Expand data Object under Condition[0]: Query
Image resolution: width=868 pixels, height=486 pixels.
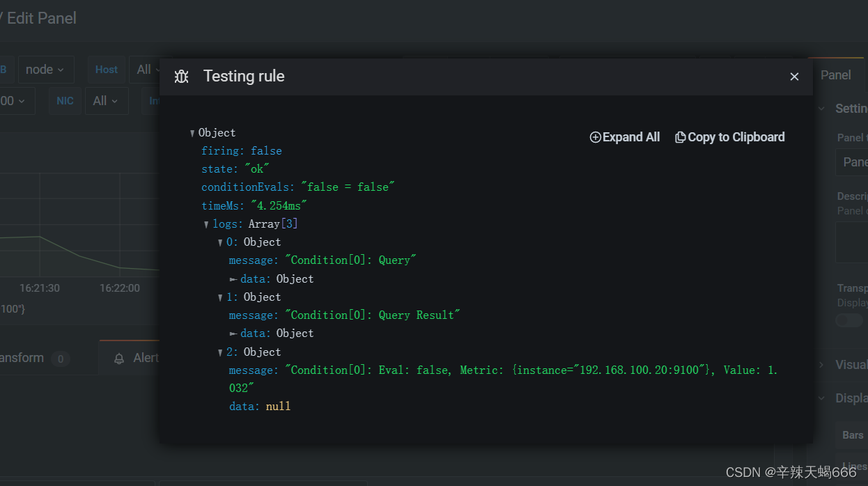click(233, 279)
